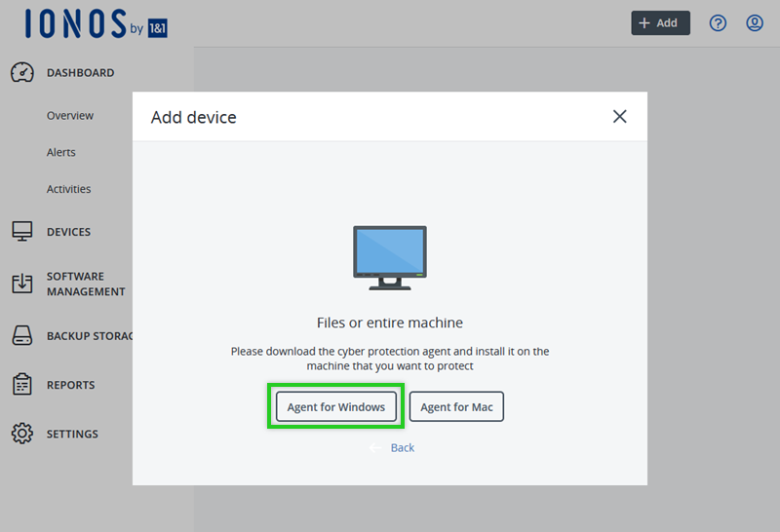Click the Software Management download icon
This screenshot has width=780, height=532.
22,284
